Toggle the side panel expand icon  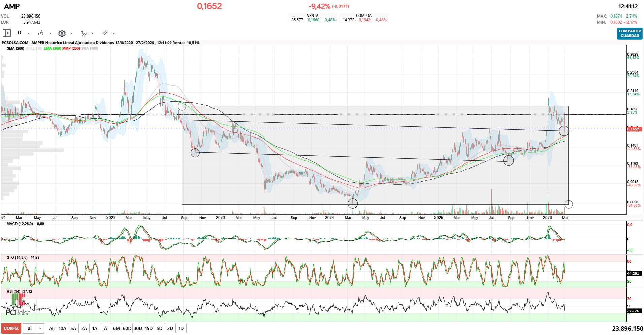click(7, 33)
